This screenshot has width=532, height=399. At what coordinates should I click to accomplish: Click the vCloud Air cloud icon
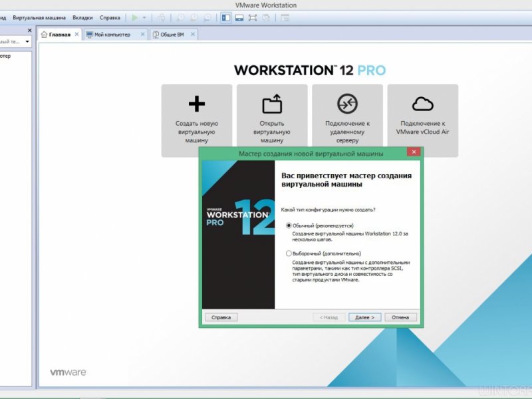coord(423,104)
